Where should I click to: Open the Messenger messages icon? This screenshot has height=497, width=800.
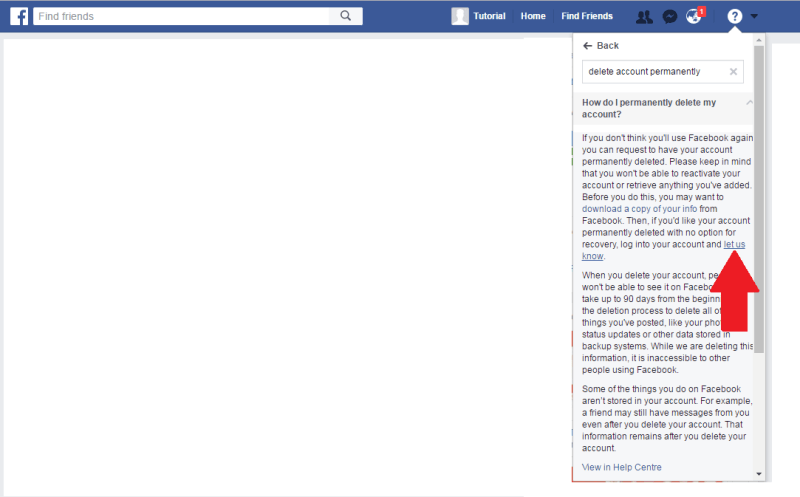(x=669, y=17)
